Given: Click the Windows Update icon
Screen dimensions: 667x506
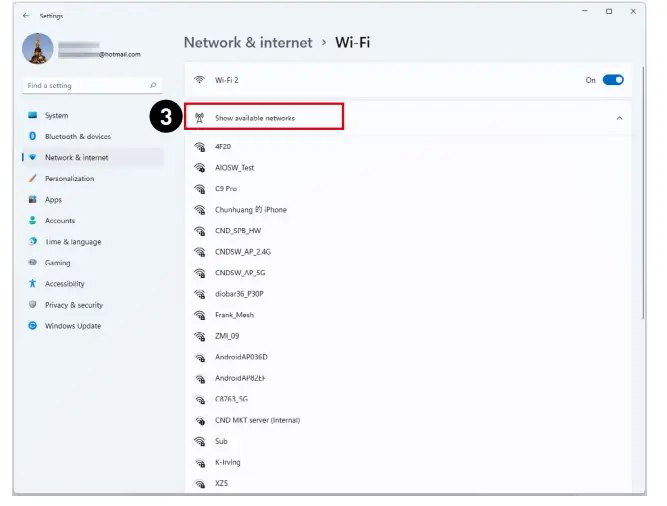Looking at the screenshot, I should click(33, 326).
